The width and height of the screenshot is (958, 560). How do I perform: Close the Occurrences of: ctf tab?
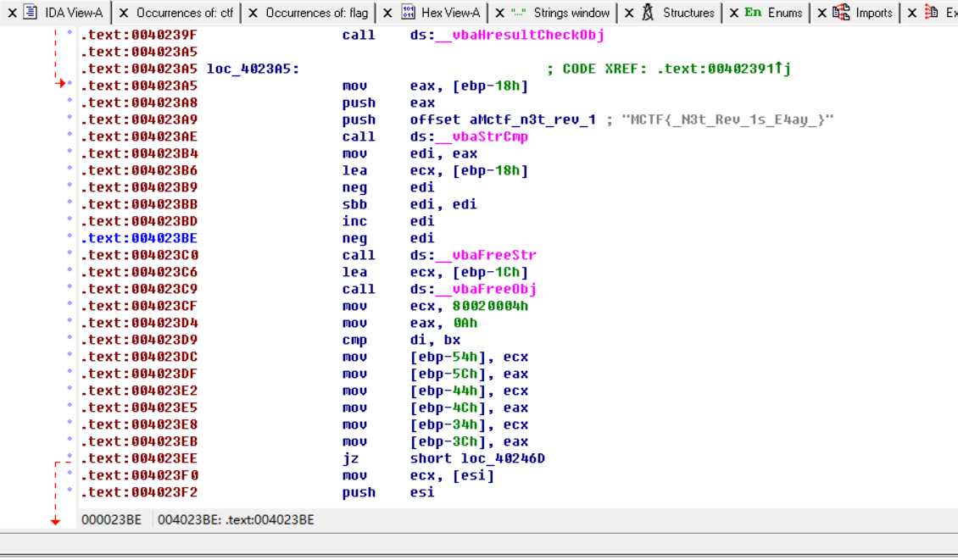click(124, 13)
